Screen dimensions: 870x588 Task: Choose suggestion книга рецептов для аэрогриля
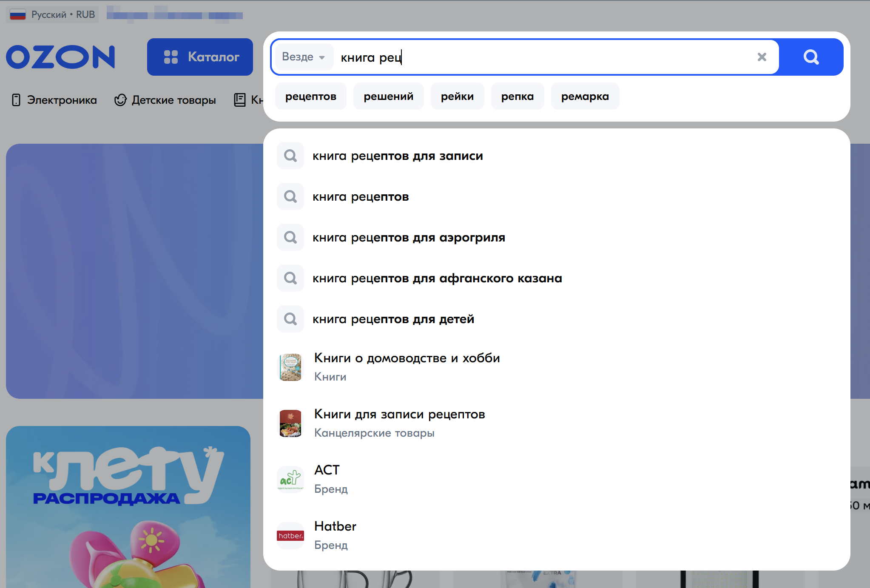pos(557,237)
